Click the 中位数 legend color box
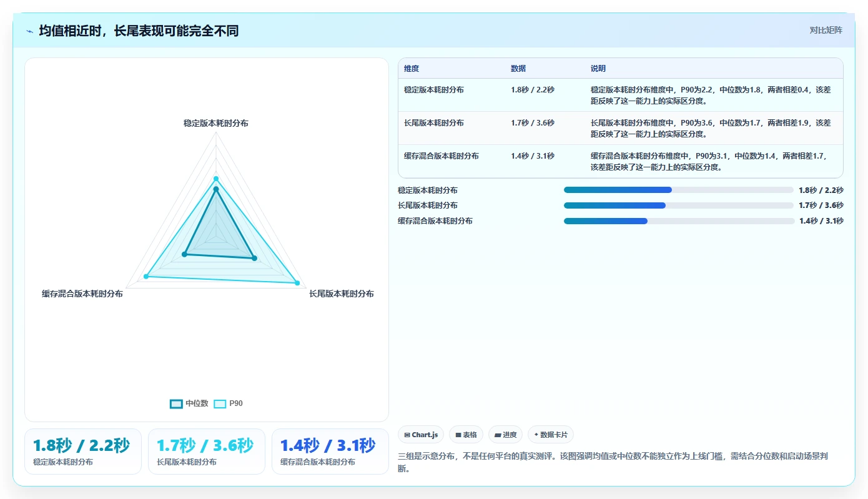The height and width of the screenshot is (499, 868). tap(177, 404)
